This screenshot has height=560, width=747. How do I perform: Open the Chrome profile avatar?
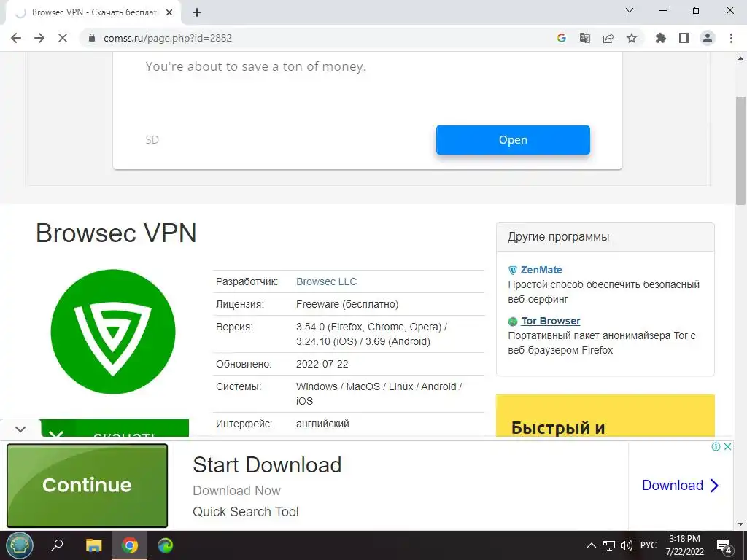[x=708, y=38]
